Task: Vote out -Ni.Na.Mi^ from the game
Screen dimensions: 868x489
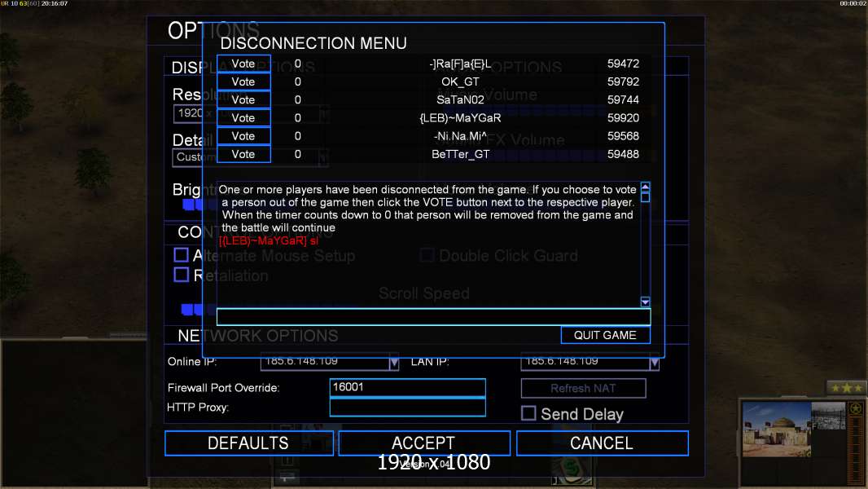Action: [243, 136]
